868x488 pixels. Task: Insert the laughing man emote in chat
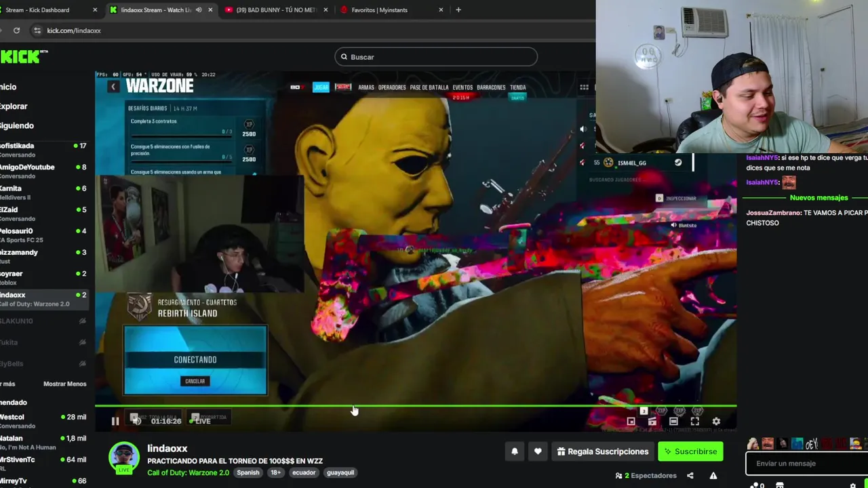tap(767, 444)
